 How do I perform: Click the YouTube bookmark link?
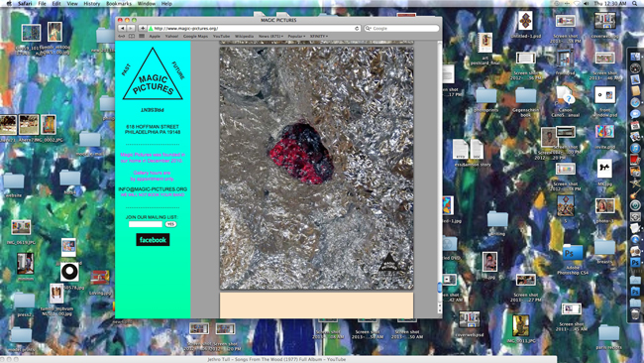tap(221, 36)
